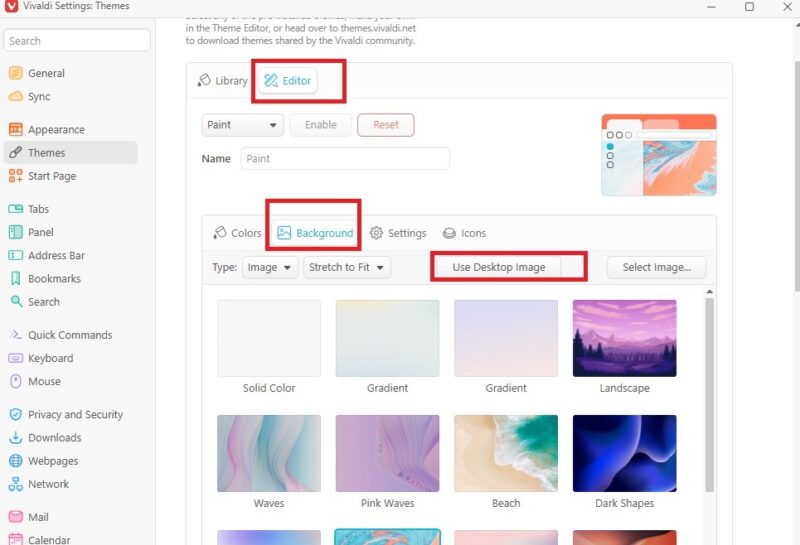Open the Paint theme dropdown
The width and height of the screenshot is (800, 545).
click(242, 125)
